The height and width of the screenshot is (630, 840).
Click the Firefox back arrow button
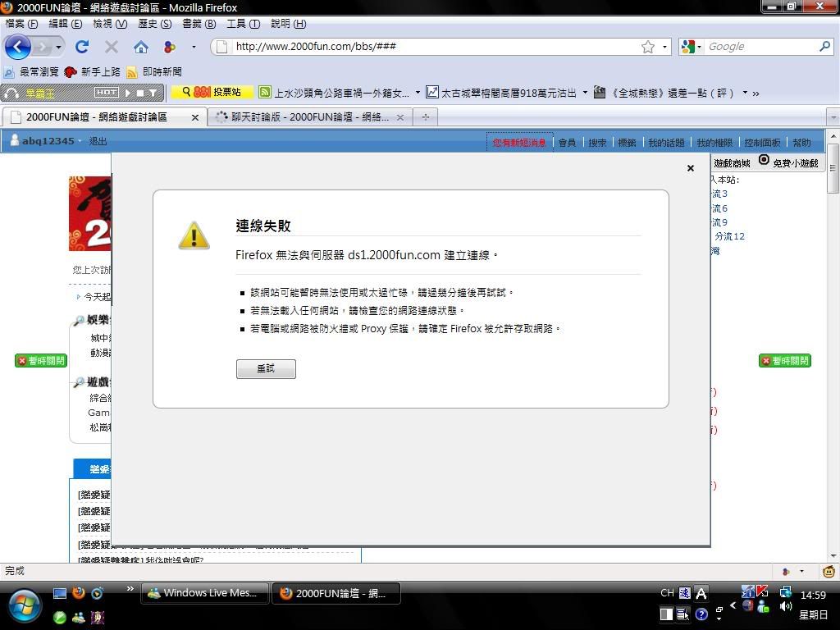coord(17,47)
